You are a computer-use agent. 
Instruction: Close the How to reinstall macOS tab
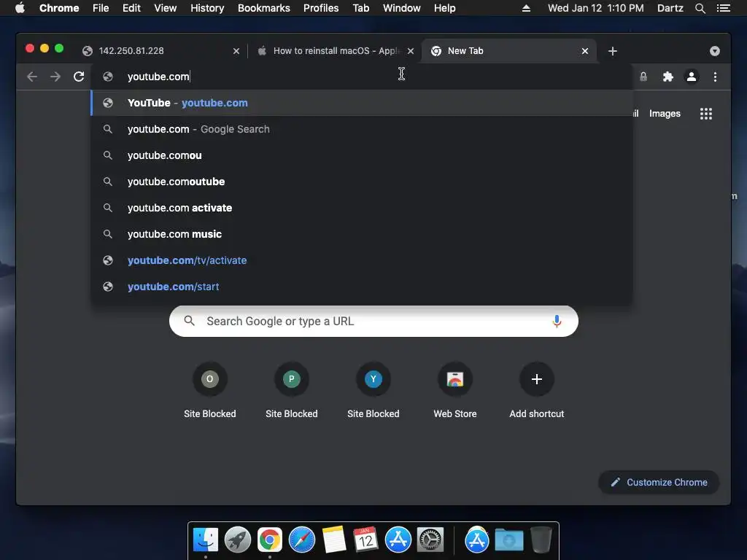click(x=411, y=51)
